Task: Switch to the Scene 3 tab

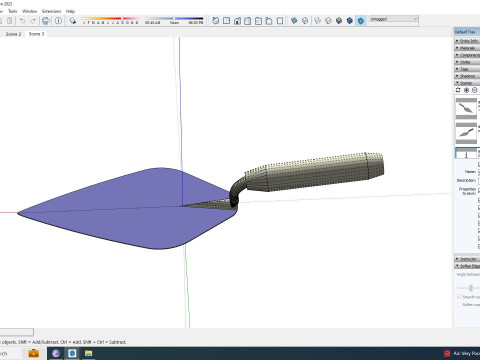Action: (x=36, y=34)
